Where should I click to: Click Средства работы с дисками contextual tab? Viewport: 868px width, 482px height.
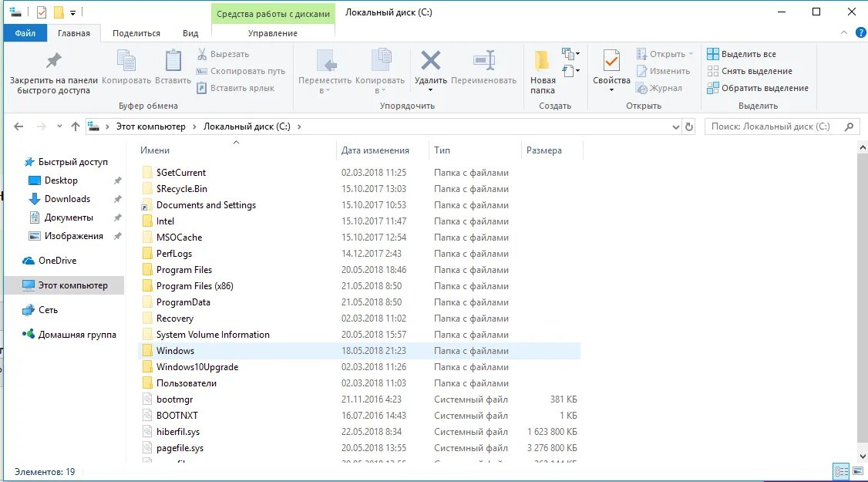273,14
